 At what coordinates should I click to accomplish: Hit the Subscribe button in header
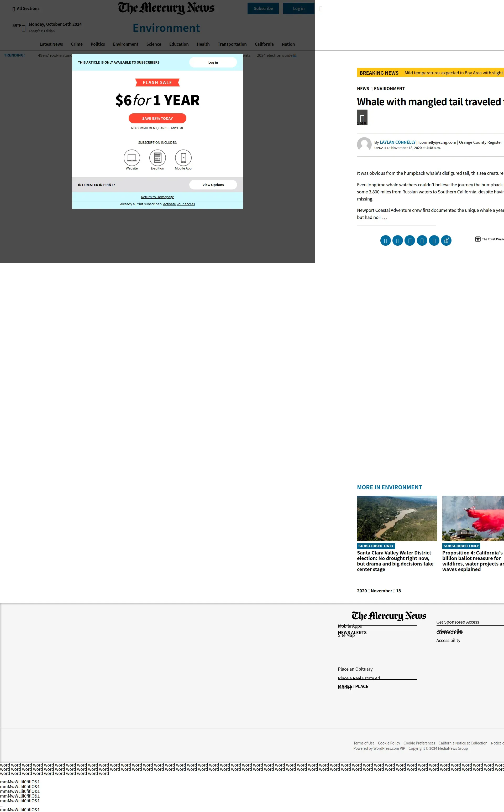263,9
